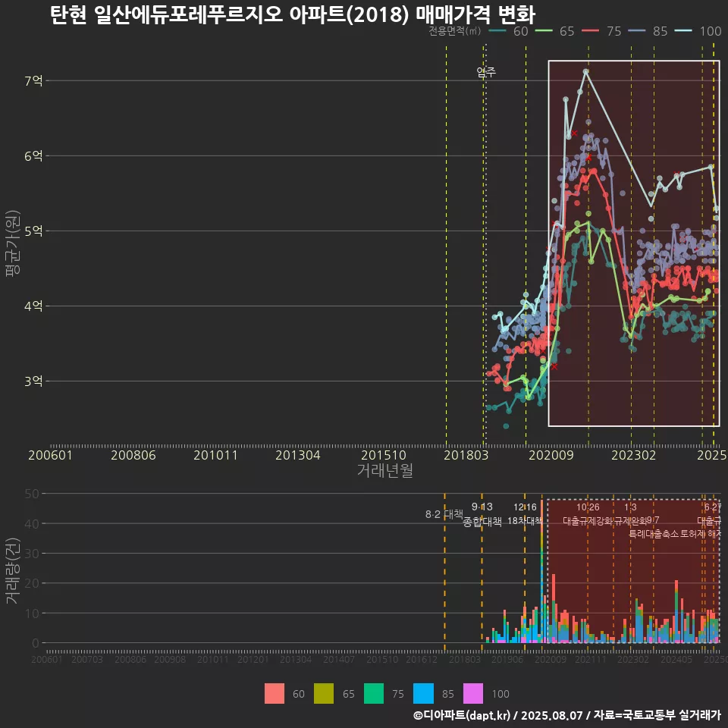Click the 10·26 대출규제강화 policy label
Image resolution: width=728 pixels, height=728 pixels.
click(587, 514)
